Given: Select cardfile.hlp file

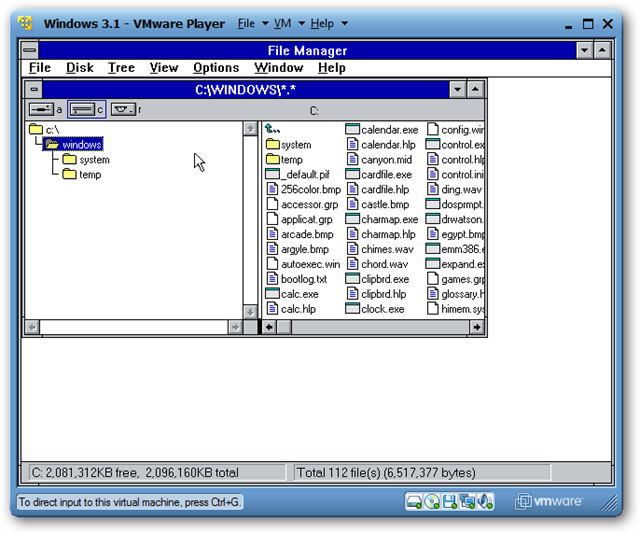Looking at the screenshot, I should pyautogui.click(x=377, y=189).
